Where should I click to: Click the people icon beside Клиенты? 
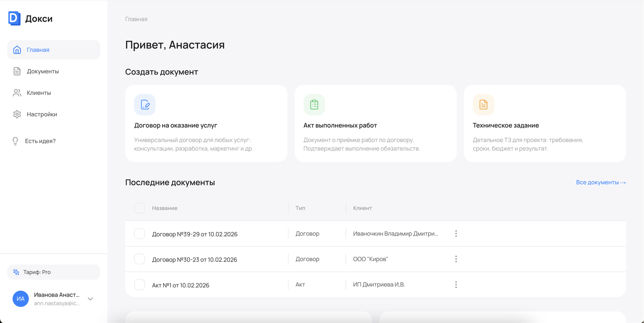coord(17,93)
